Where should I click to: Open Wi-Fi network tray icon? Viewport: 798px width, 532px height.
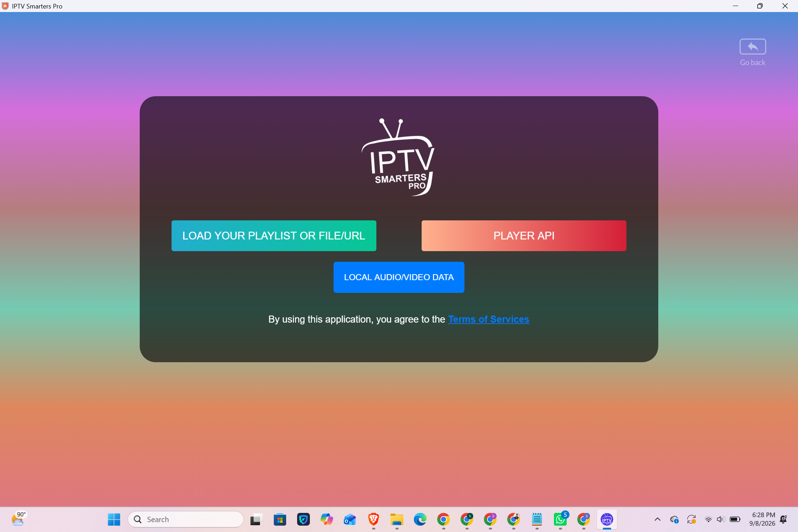(x=708, y=519)
